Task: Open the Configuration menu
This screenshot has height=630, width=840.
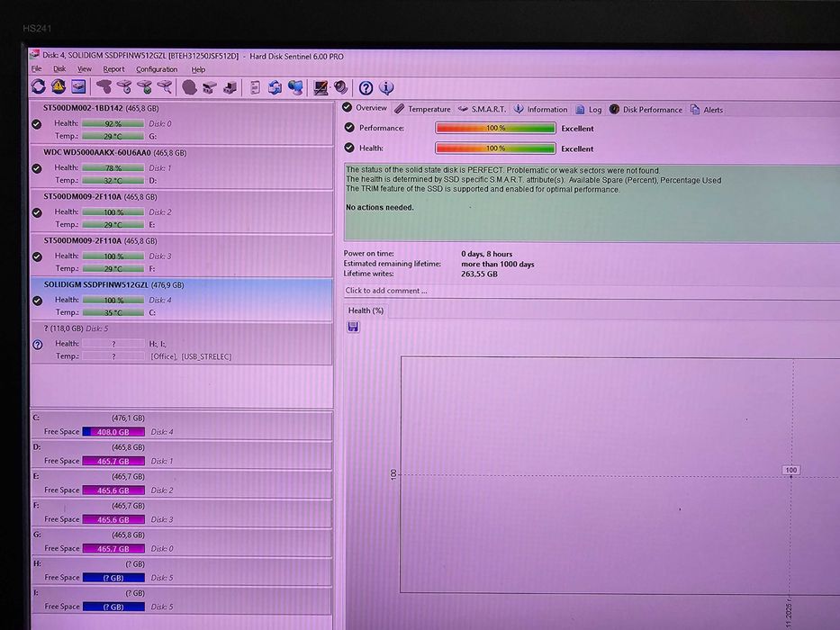Action: [157, 69]
